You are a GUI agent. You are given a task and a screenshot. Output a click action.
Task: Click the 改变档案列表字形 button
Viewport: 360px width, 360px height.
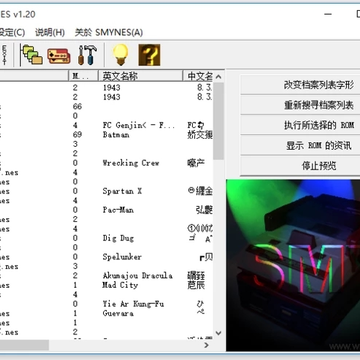pos(300,85)
